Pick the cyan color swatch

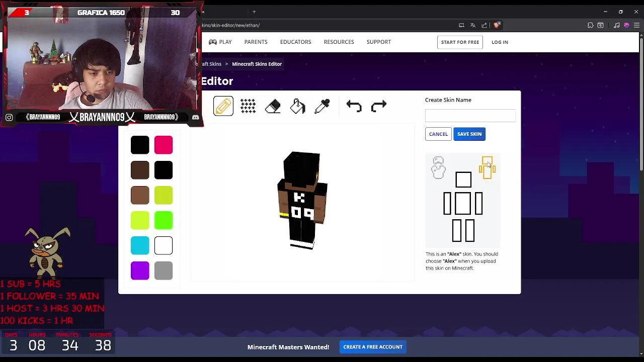[x=140, y=245]
